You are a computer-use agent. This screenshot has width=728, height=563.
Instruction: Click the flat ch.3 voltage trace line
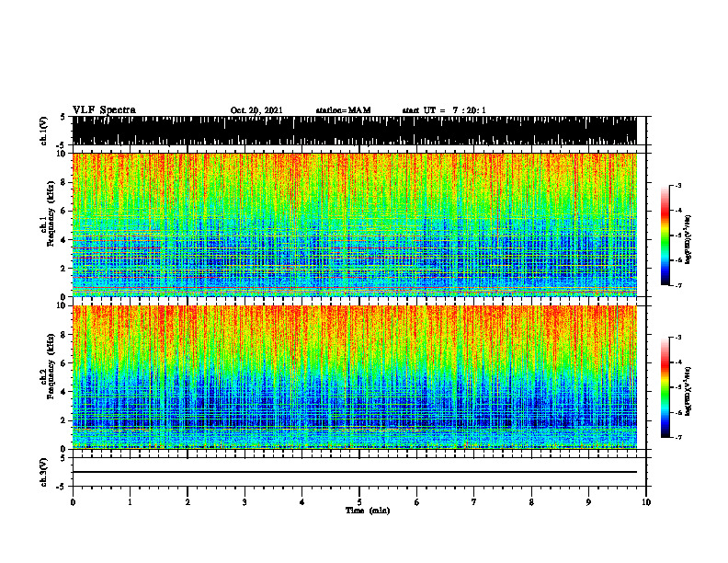tap(355, 472)
